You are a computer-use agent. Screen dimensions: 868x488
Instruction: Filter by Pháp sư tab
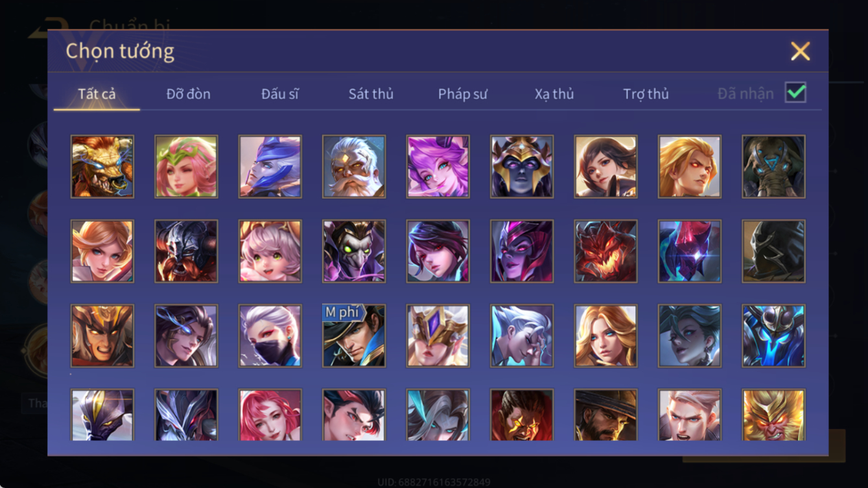[463, 94]
